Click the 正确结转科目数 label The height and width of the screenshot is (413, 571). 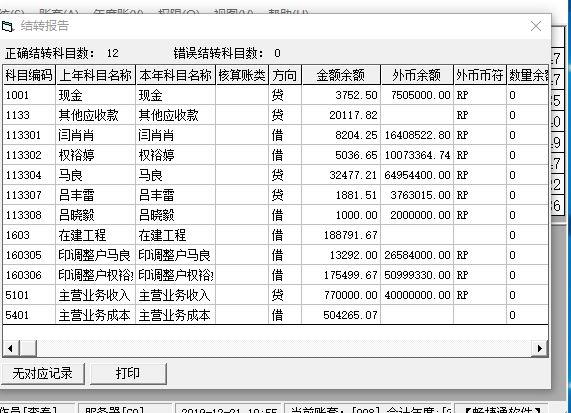[x=50, y=54]
